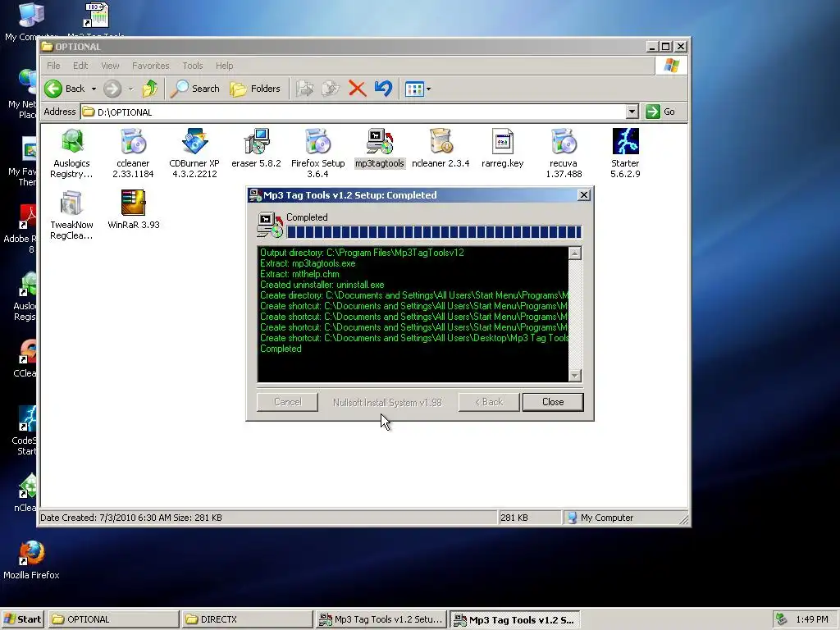Select the WinRaR 3.93 icon

(133, 203)
